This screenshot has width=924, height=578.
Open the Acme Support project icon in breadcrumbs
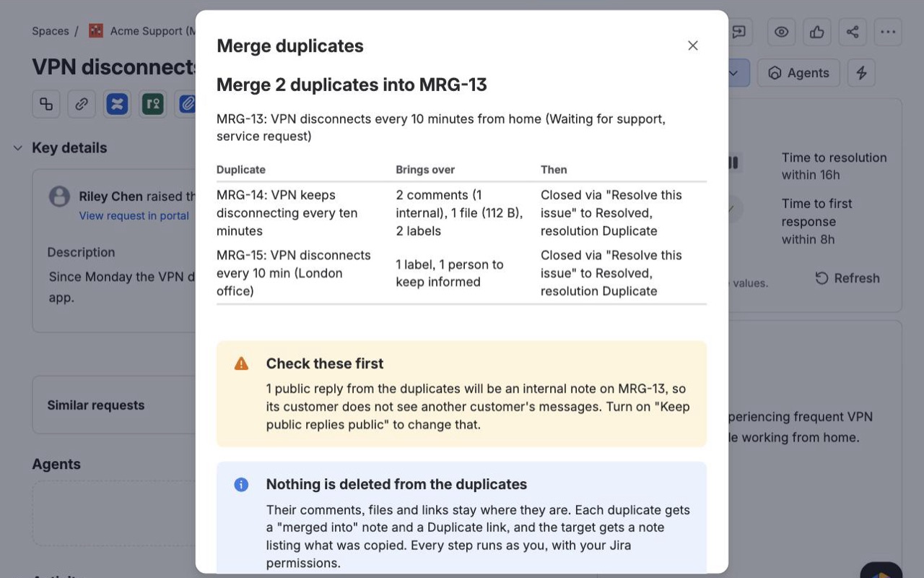[96, 31]
